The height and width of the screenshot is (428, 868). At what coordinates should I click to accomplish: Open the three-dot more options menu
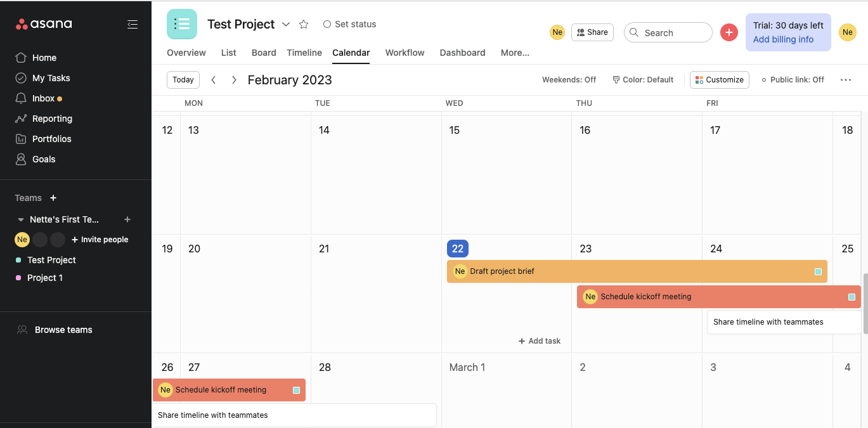[x=845, y=80]
